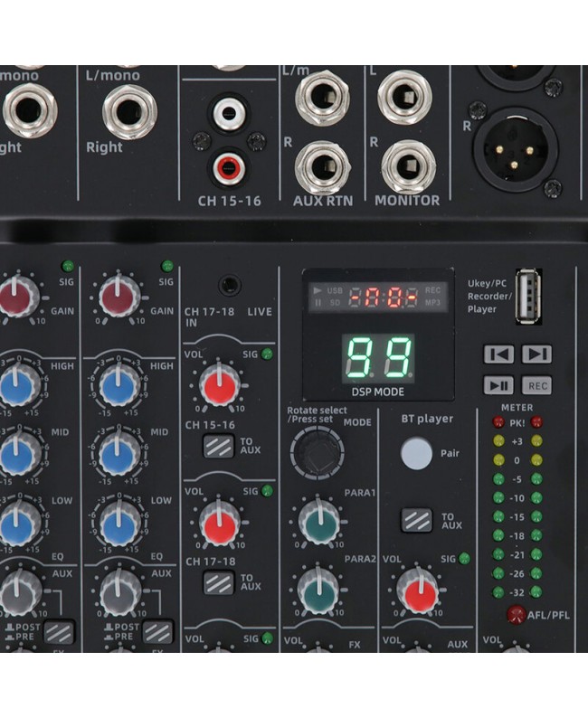Click the white RCA jack of CH 15-16
The width and height of the screenshot is (588, 718).
[229, 113]
